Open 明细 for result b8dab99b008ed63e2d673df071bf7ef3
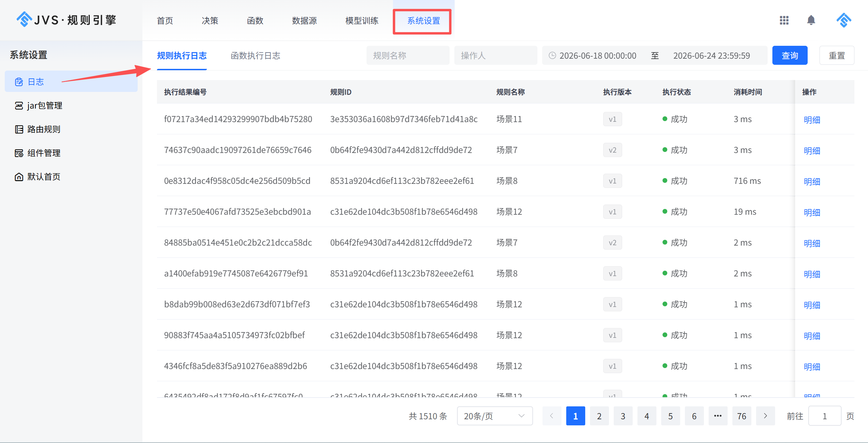 812,305
